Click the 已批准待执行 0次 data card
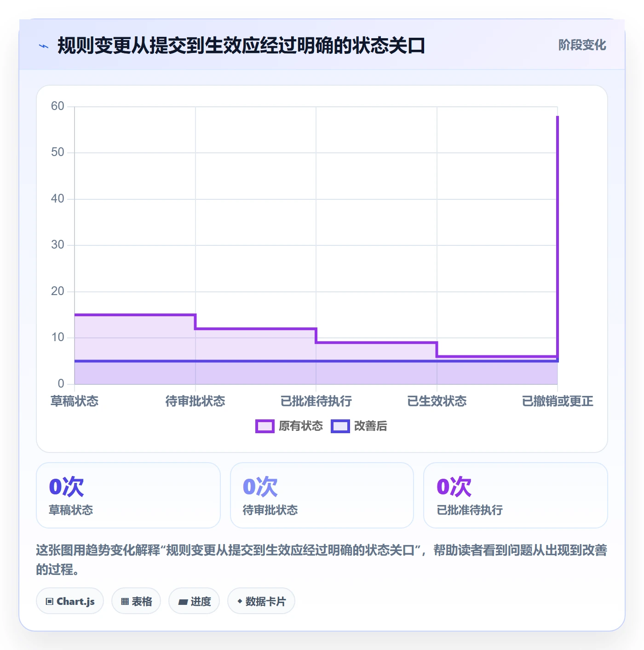The image size is (644, 650). click(516, 495)
